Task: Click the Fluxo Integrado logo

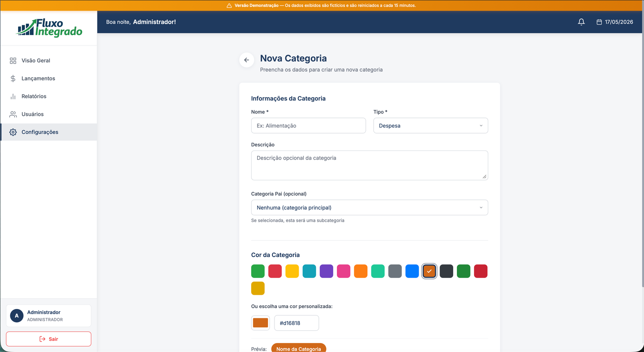Action: (x=49, y=28)
